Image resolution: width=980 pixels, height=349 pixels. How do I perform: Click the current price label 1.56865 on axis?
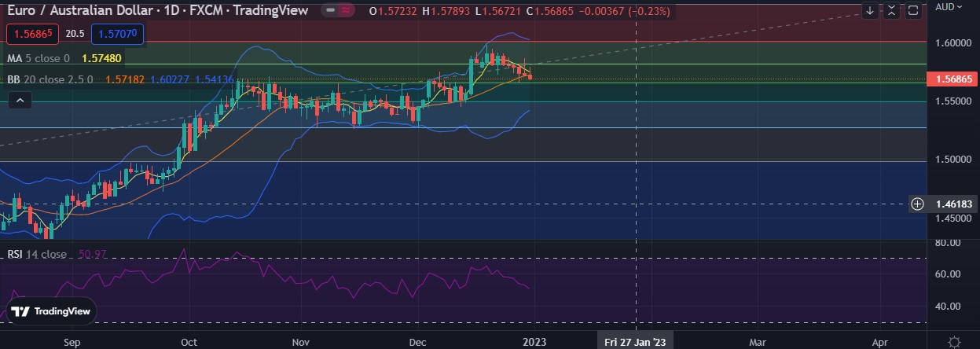coord(952,79)
